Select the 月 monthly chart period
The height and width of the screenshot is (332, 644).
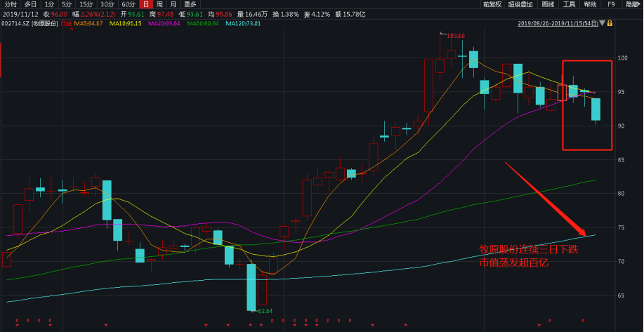pos(173,4)
